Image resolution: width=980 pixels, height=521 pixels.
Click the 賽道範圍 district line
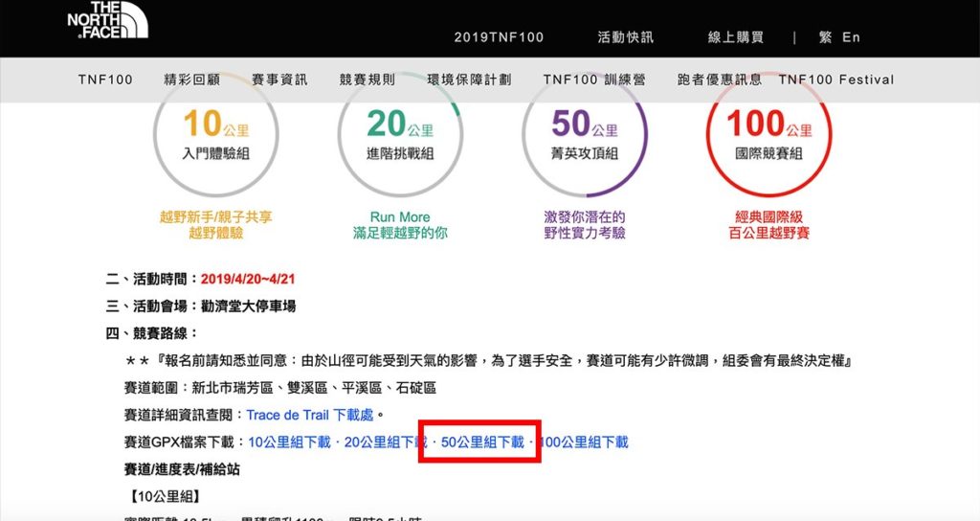pyautogui.click(x=280, y=388)
